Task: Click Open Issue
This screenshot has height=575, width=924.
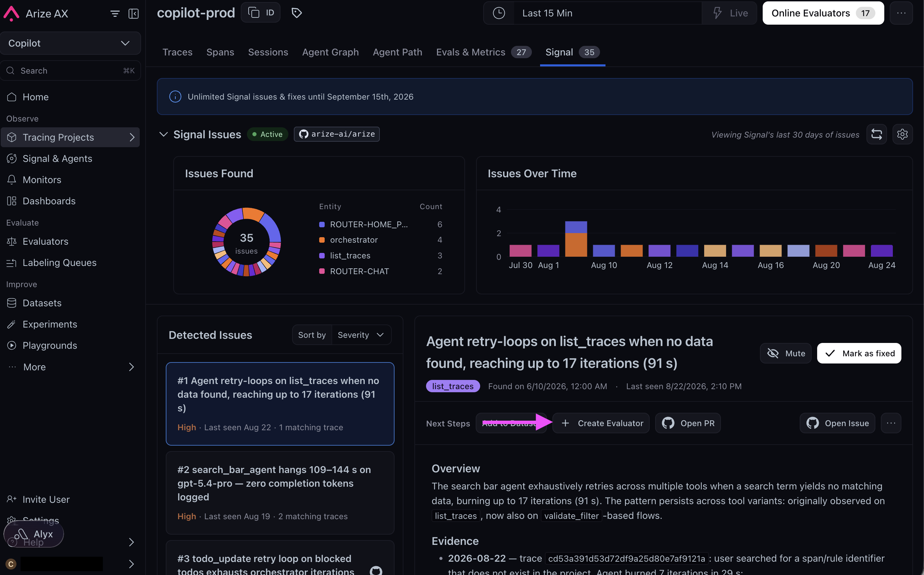Action: tap(837, 423)
